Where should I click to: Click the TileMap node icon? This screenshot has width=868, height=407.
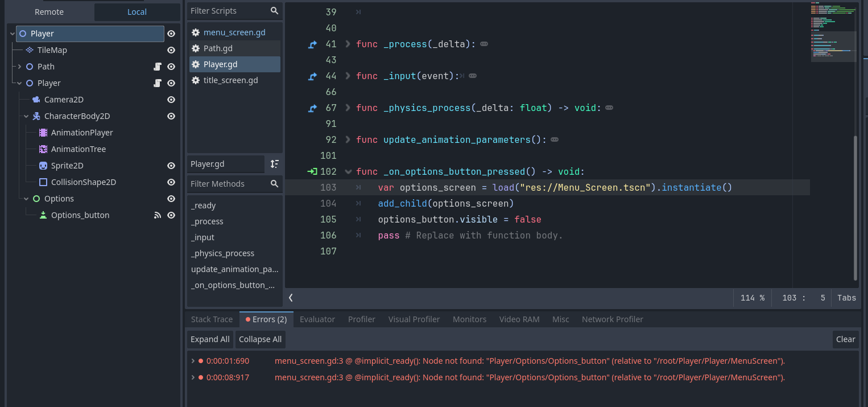[30, 50]
